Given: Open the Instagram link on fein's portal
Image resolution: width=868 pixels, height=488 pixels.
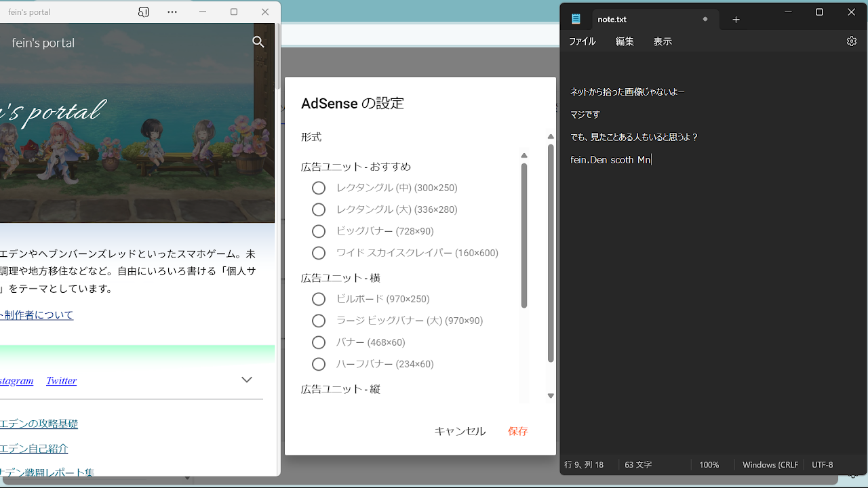Looking at the screenshot, I should [x=17, y=381].
